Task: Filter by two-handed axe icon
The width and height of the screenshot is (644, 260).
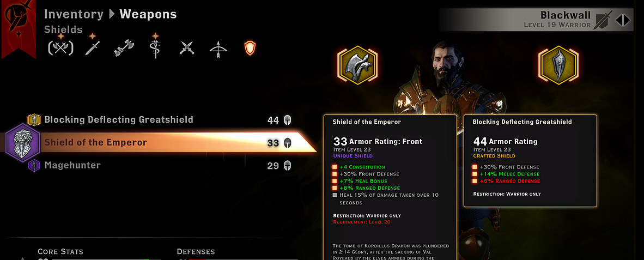Action: coord(124,48)
